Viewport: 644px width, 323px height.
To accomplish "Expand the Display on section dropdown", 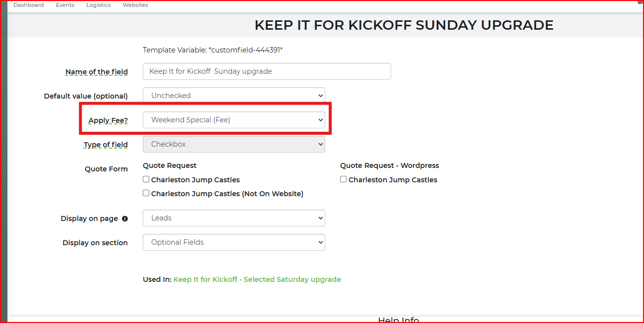I will (x=234, y=242).
